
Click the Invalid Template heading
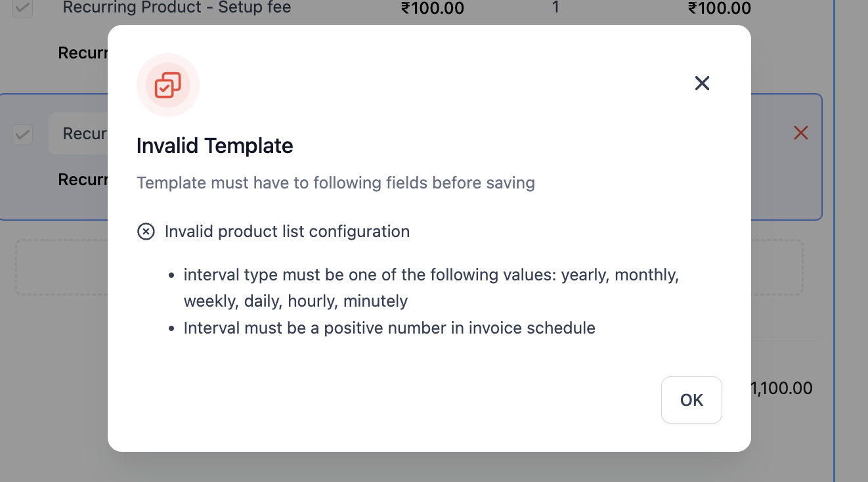[x=215, y=146]
